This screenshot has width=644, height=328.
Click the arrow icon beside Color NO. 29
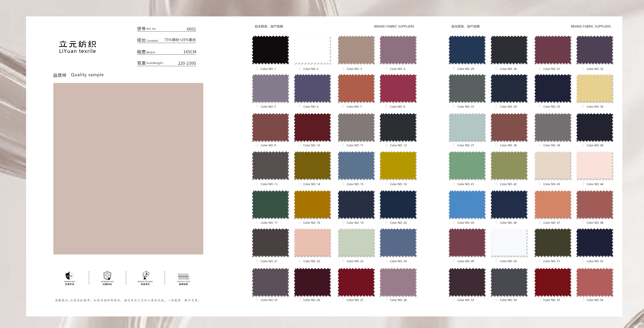coord(454,69)
